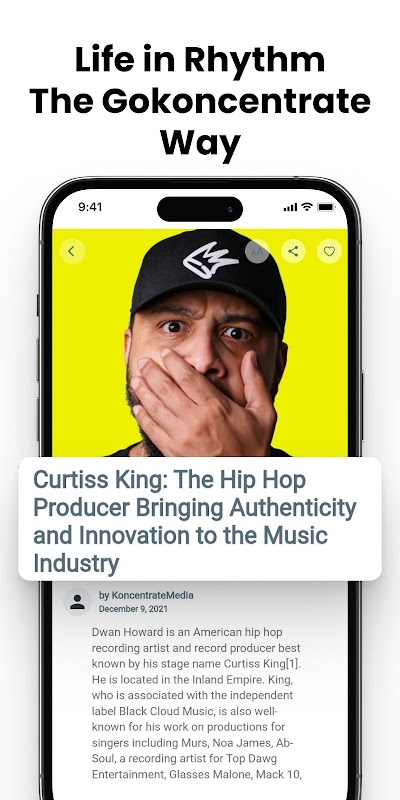This screenshot has width=400, height=800.
Task: Tap the Curtiss King article headline
Action: (195, 522)
